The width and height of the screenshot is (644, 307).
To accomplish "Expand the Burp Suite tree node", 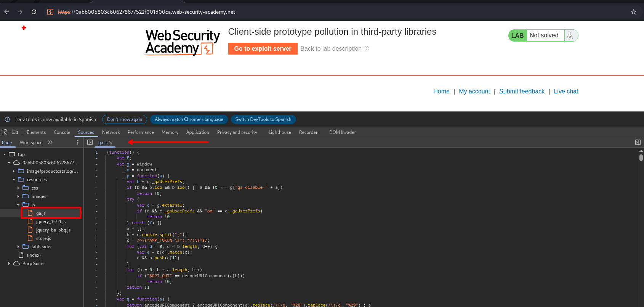I will pyautogui.click(x=9, y=264).
